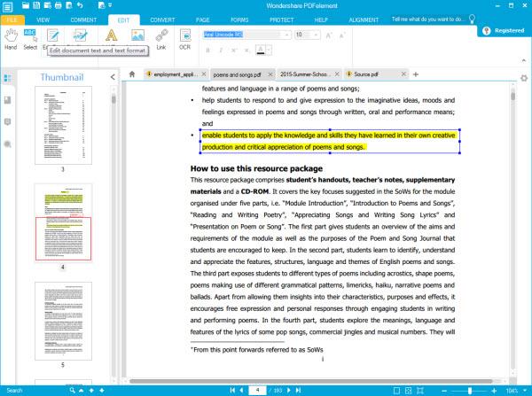Click the font color swatch
This screenshot has width=532, height=396.
point(261,50)
